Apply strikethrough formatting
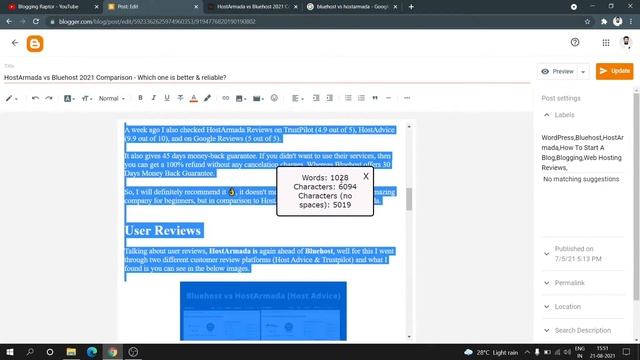The image size is (640, 360). (x=180, y=98)
